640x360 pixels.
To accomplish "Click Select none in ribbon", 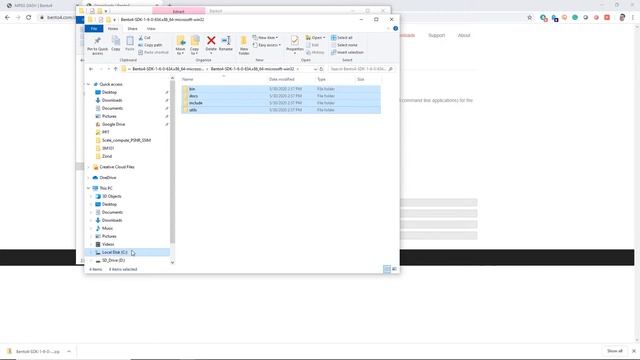I will (x=344, y=45).
